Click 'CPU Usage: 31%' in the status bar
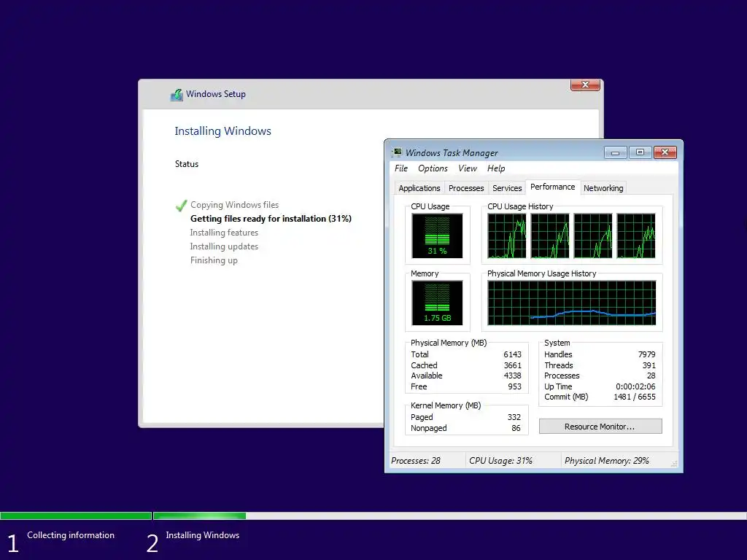Viewport: 747px width, 560px height. point(500,461)
